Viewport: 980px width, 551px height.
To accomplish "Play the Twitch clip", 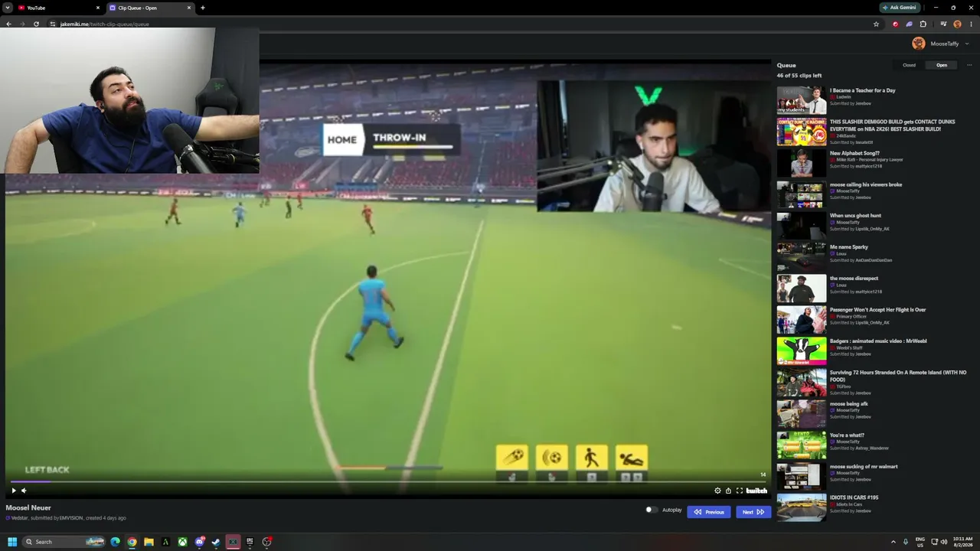I will [x=13, y=491].
